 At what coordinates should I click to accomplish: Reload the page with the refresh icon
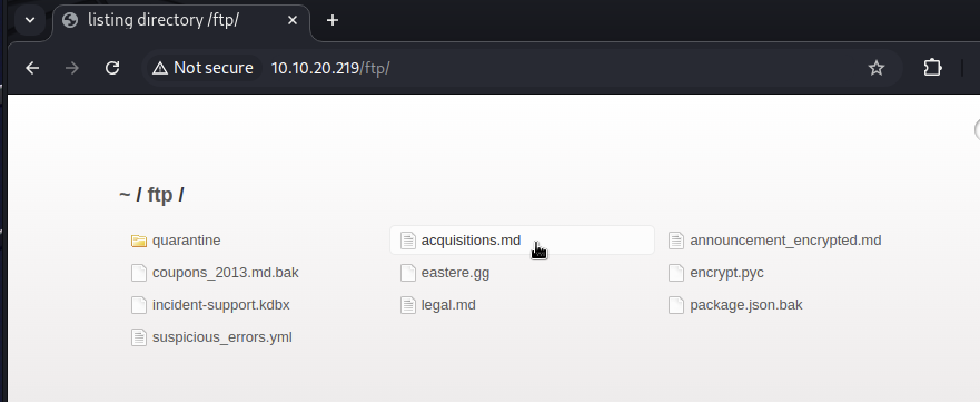pos(112,68)
